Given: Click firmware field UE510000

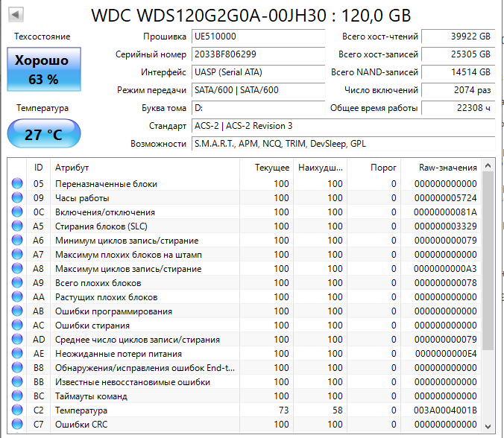Looking at the screenshot, I should 259,36.
